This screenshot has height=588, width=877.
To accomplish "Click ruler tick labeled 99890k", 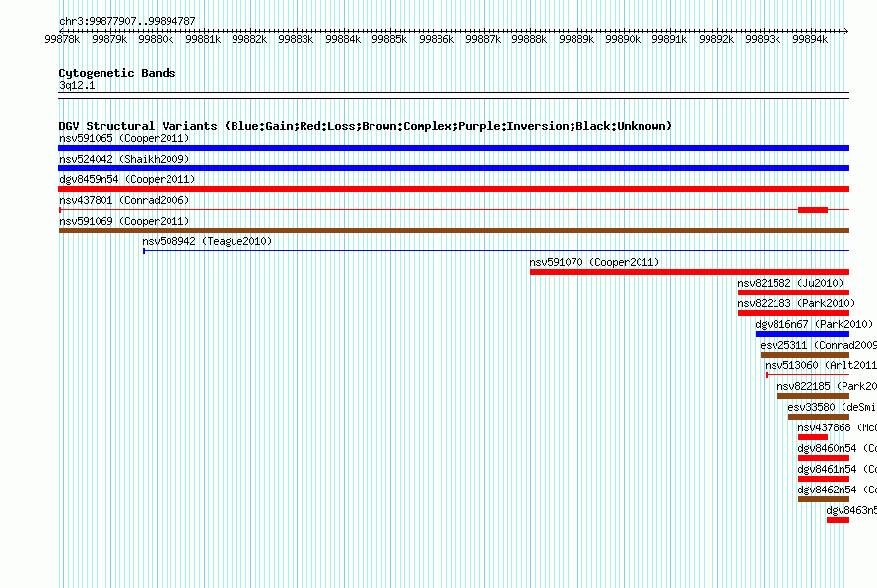I will click(x=623, y=39).
